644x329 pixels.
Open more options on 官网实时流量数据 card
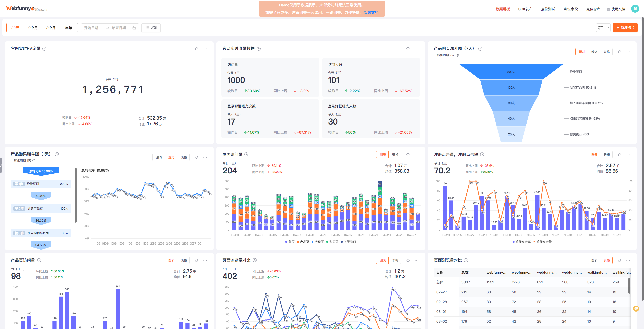[417, 49]
